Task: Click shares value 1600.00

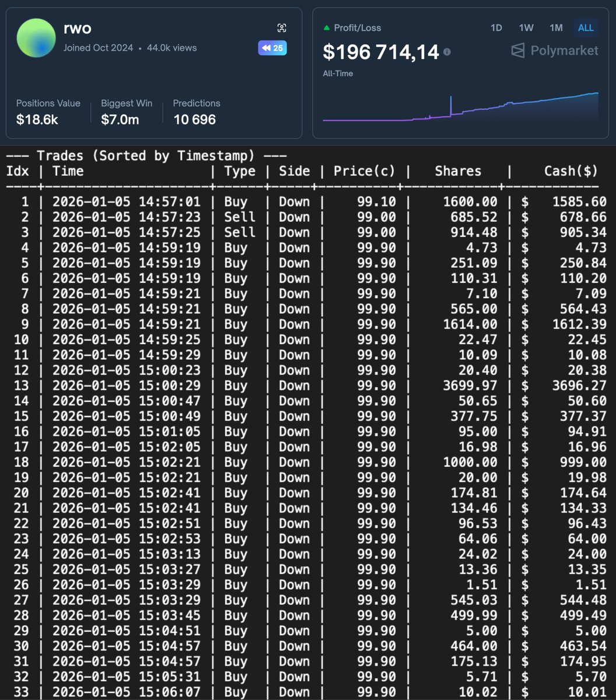Action: point(470,202)
